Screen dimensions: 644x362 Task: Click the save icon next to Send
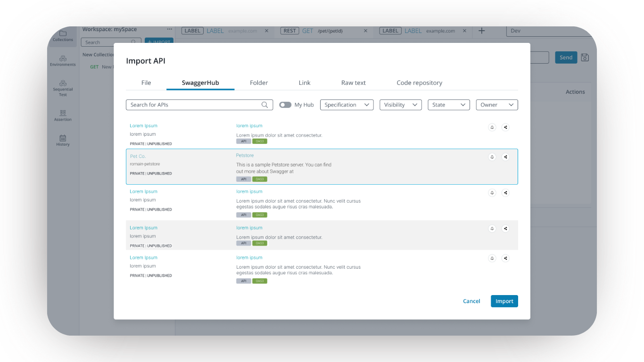point(585,58)
